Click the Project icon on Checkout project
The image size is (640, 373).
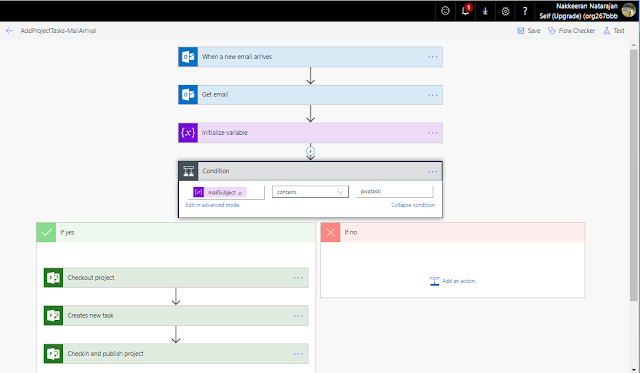(x=53, y=278)
